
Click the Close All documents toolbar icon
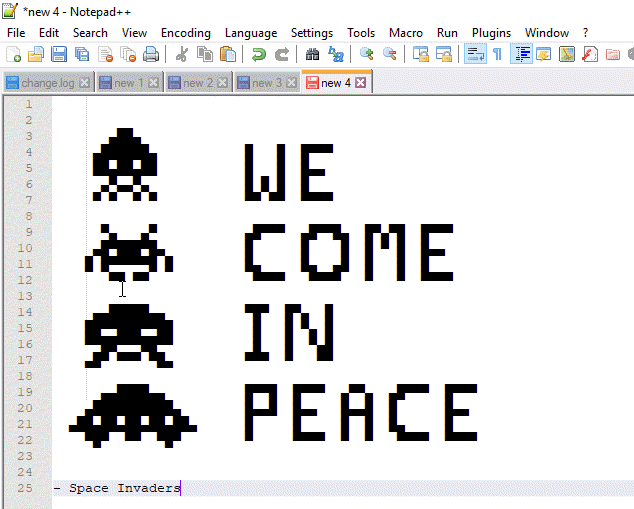click(129, 54)
